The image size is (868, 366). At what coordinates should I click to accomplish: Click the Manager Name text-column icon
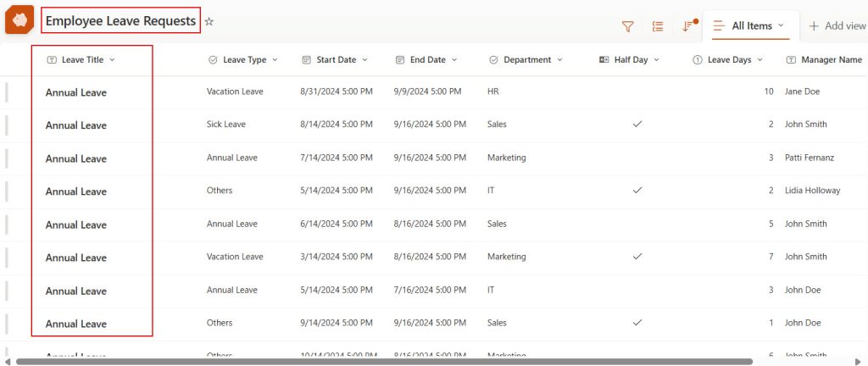791,59
